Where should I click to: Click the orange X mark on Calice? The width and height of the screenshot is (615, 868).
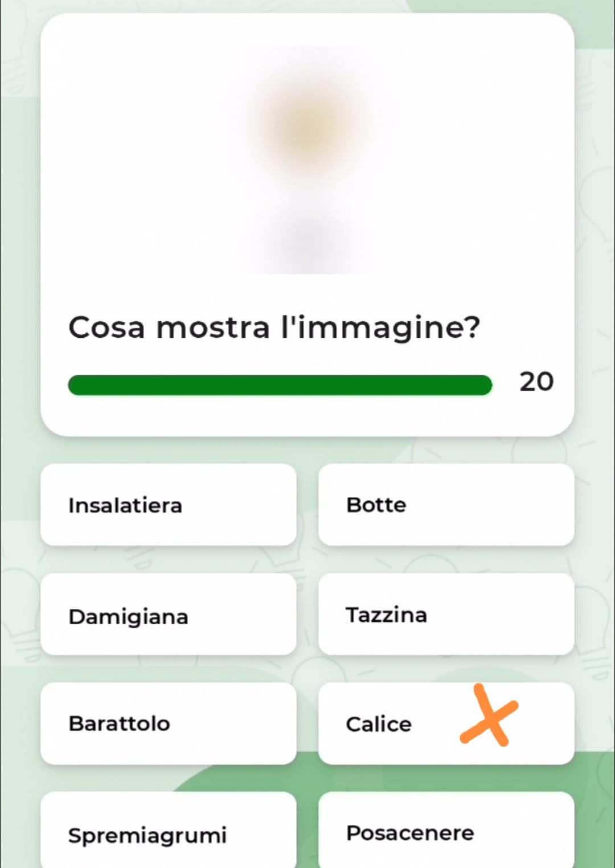pos(489,716)
